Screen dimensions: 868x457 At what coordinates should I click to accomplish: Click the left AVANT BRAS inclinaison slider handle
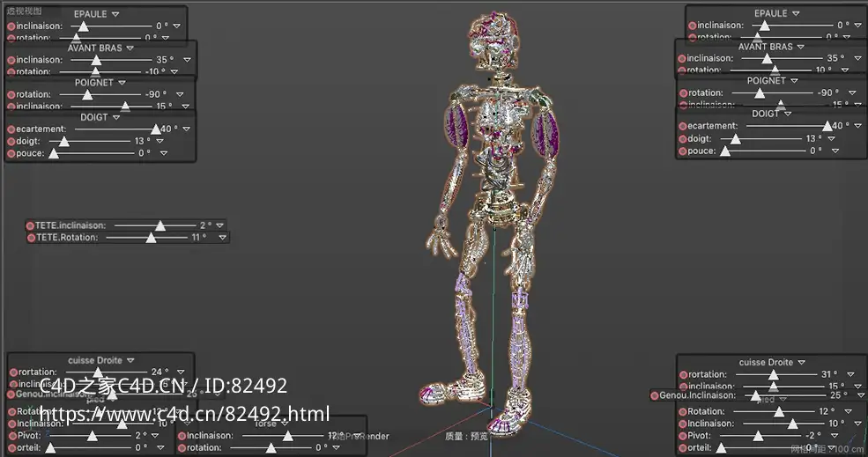[96, 60]
